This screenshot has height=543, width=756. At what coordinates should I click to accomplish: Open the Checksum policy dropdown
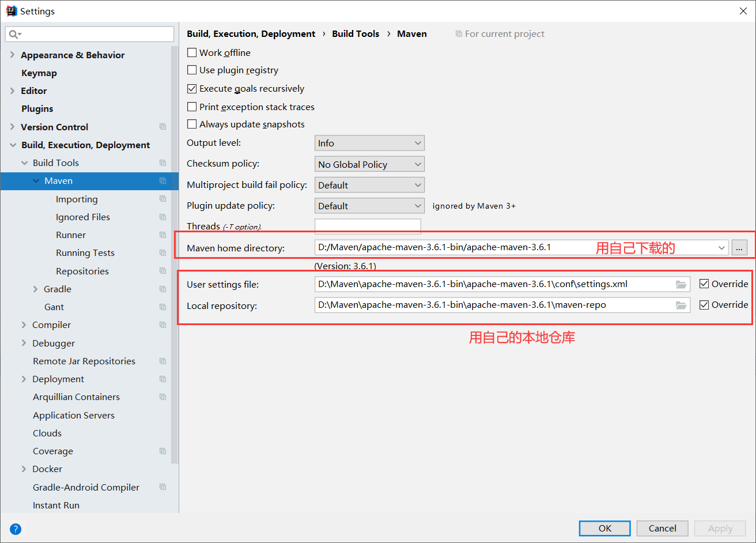[369, 164]
